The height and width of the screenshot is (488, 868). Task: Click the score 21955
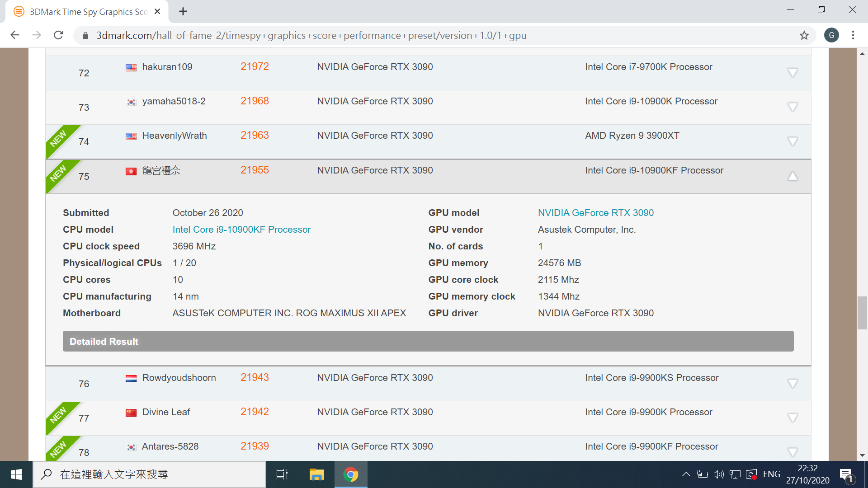pos(255,170)
